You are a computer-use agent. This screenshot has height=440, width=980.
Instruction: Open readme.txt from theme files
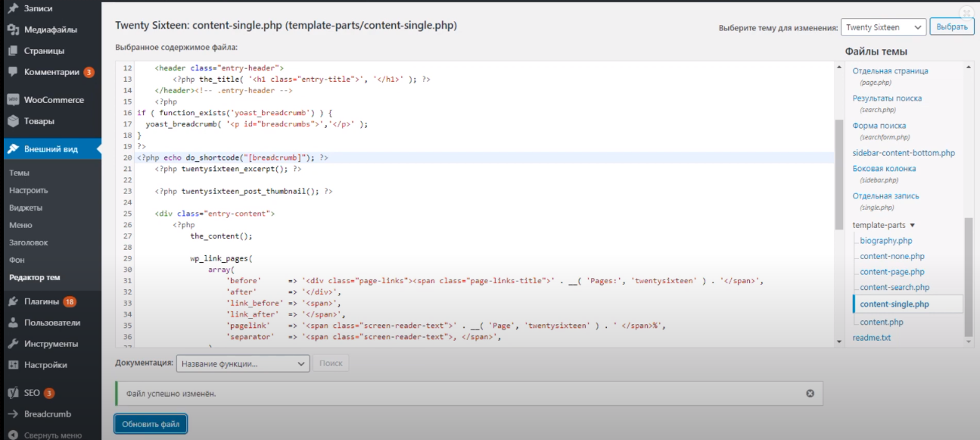point(871,338)
